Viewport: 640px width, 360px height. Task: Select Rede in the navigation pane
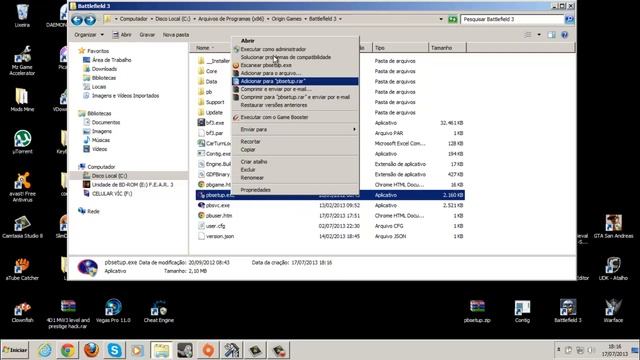tap(89, 211)
